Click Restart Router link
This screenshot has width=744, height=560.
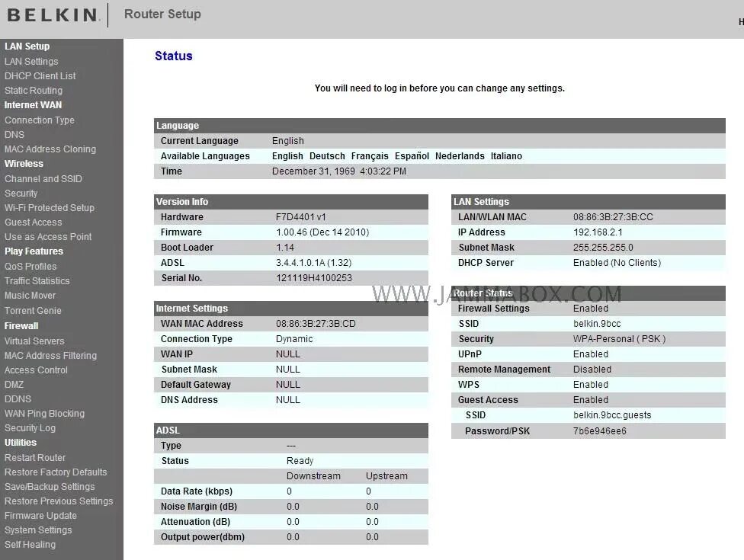[35, 458]
